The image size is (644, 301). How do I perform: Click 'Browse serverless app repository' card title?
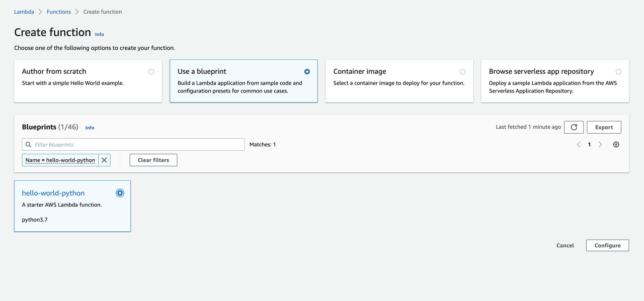(x=541, y=71)
